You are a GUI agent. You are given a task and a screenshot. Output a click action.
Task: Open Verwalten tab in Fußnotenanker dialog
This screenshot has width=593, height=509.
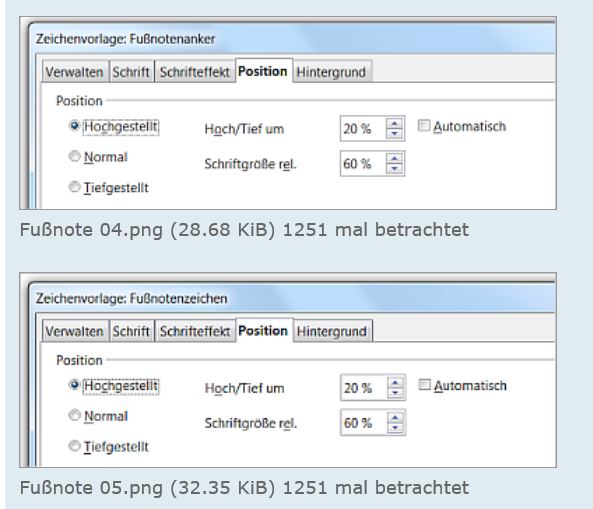[x=75, y=71]
